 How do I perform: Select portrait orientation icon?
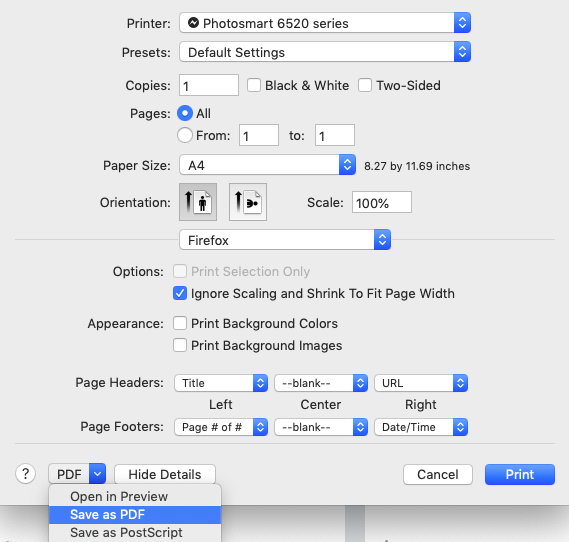click(x=198, y=202)
